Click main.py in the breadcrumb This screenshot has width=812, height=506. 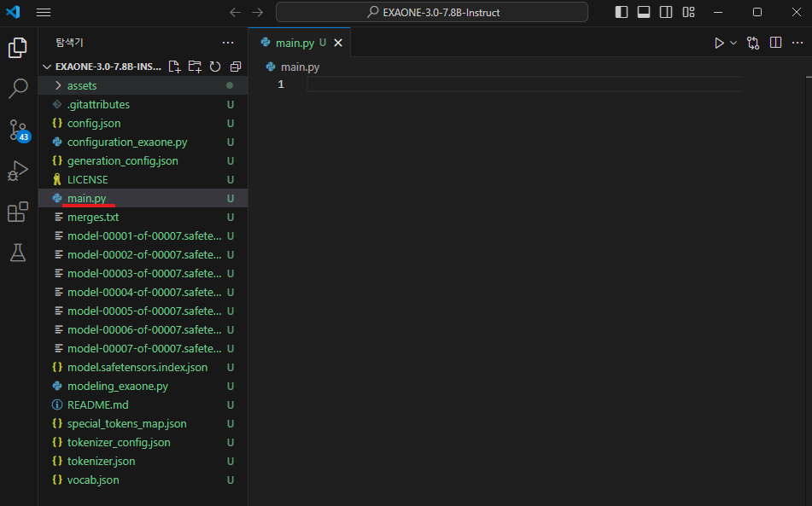[x=300, y=67]
